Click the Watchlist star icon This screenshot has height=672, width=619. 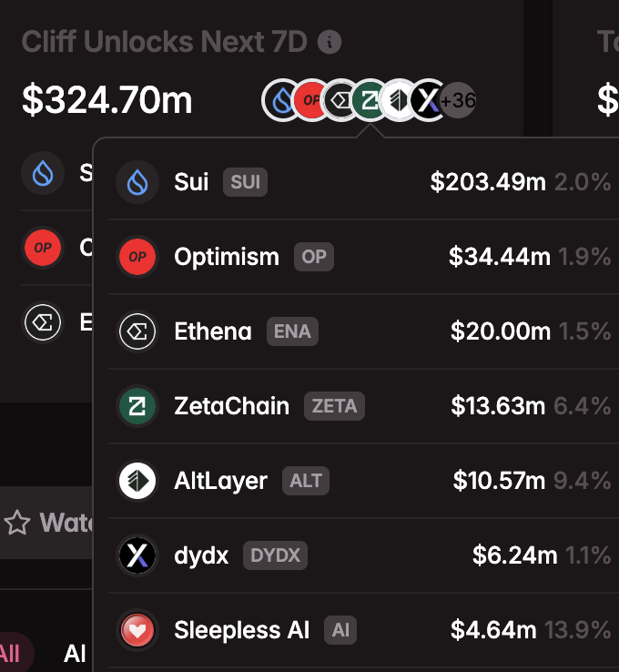pyautogui.click(x=17, y=523)
